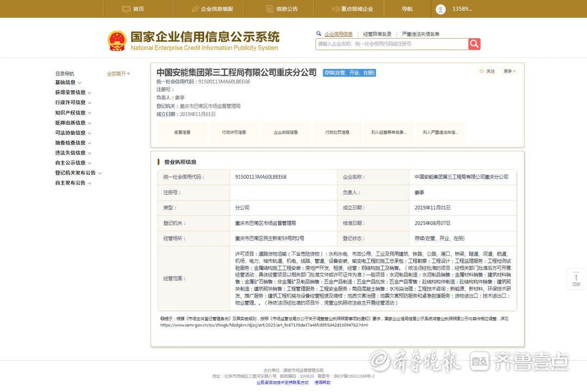
Task: Click the 成立日期 cell 2019年11月01日 in table
Action: click(x=433, y=207)
